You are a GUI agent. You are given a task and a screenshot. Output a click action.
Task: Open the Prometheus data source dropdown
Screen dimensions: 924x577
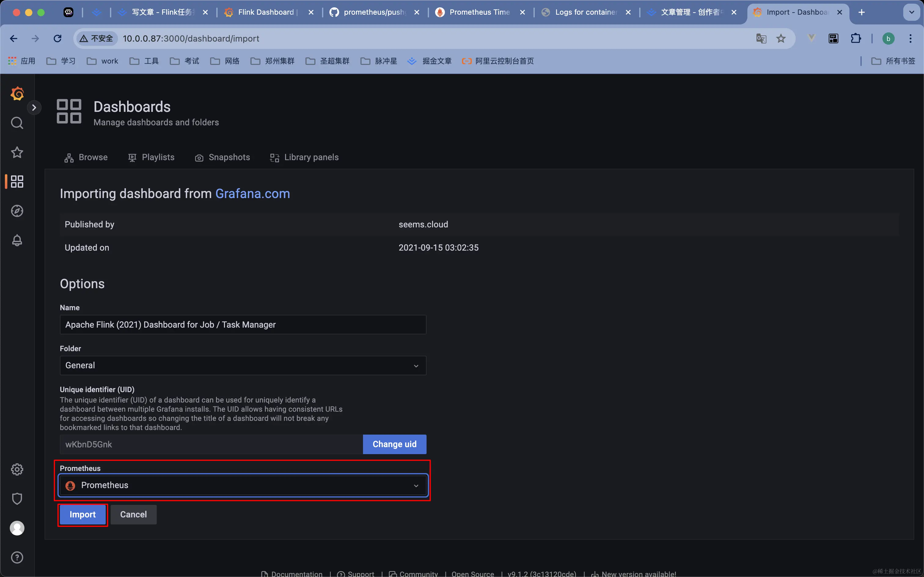point(243,485)
